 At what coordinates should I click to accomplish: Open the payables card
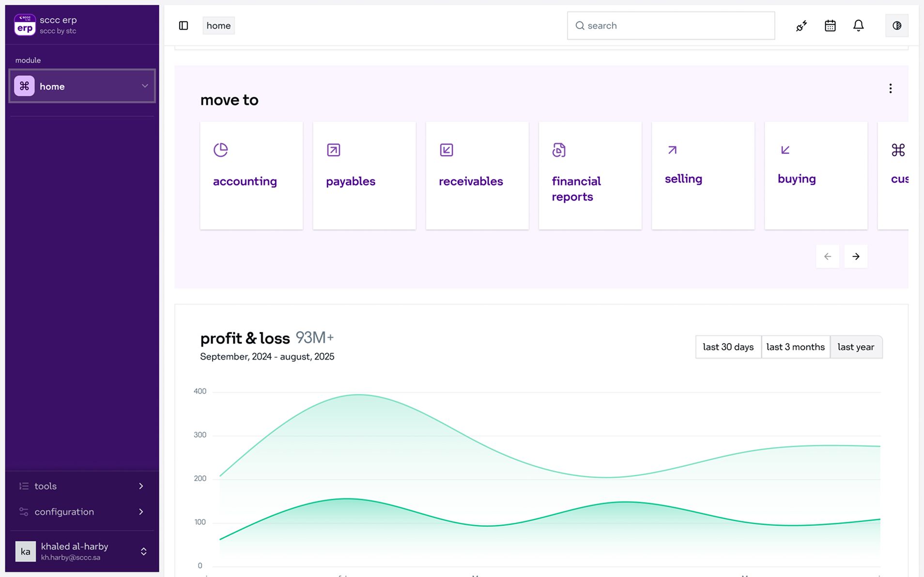click(x=364, y=176)
